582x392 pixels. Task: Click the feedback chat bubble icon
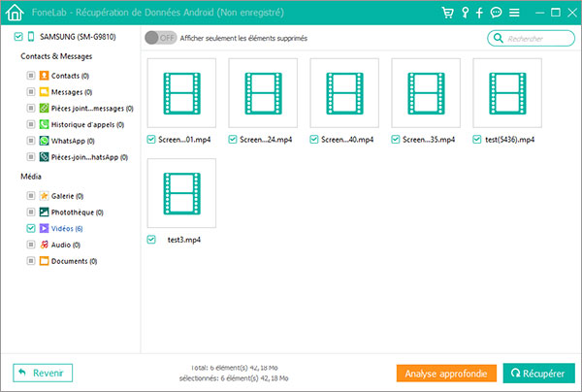[496, 14]
